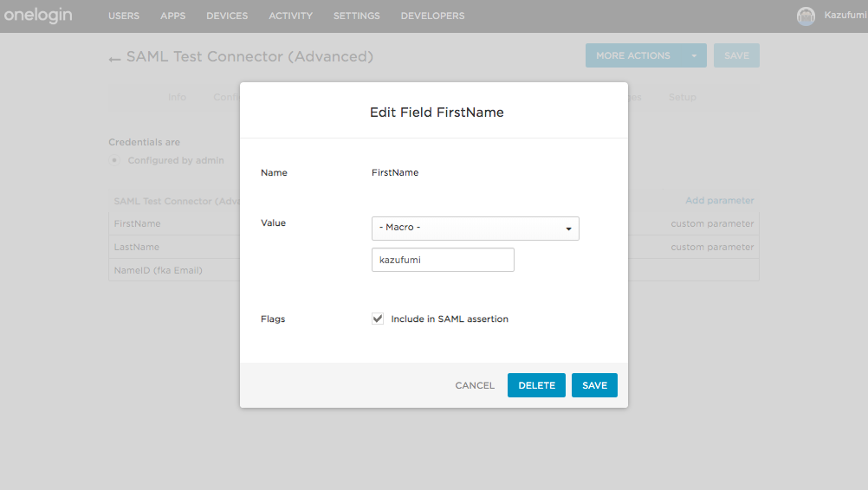This screenshot has width=868, height=490.
Task: Save the FirstName field changes
Action: click(x=594, y=385)
